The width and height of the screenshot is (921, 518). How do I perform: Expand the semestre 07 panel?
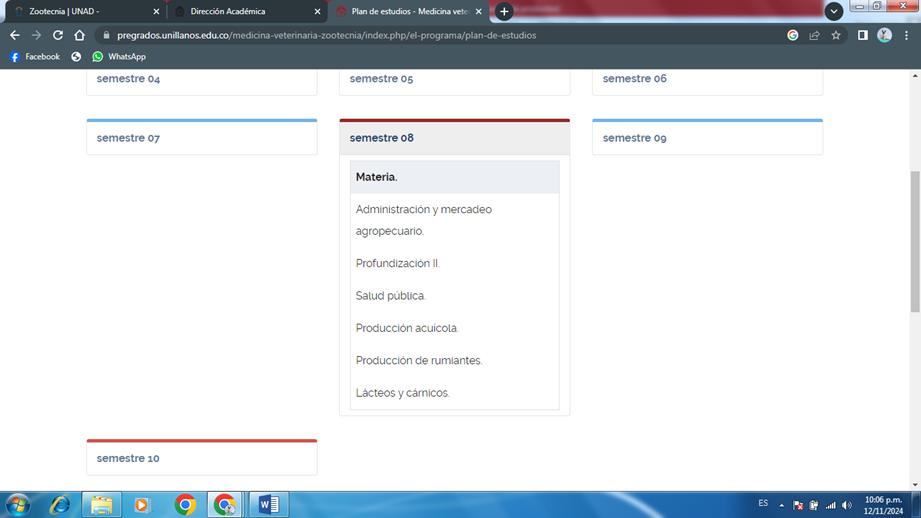tap(128, 138)
